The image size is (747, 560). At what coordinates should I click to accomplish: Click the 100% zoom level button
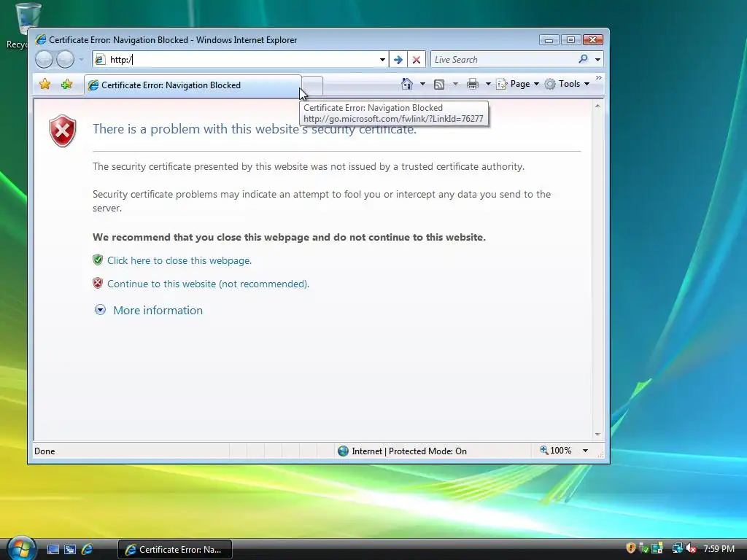tap(555, 451)
